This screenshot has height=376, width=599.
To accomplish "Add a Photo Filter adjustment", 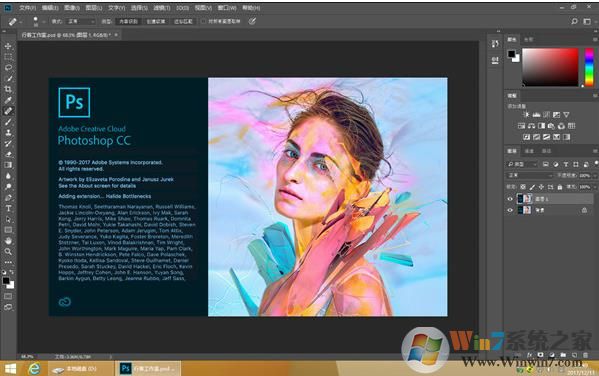I will [x=551, y=126].
